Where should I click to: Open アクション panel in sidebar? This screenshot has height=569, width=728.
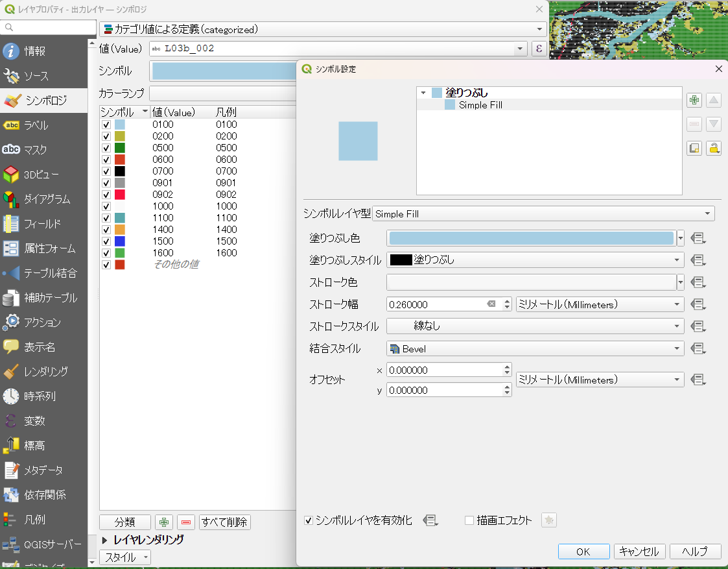43,322
